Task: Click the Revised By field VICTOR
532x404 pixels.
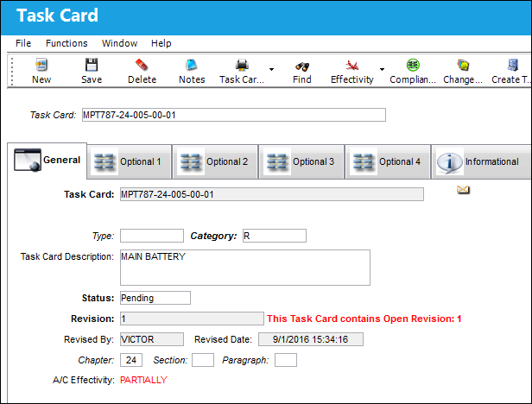Action: [x=152, y=339]
